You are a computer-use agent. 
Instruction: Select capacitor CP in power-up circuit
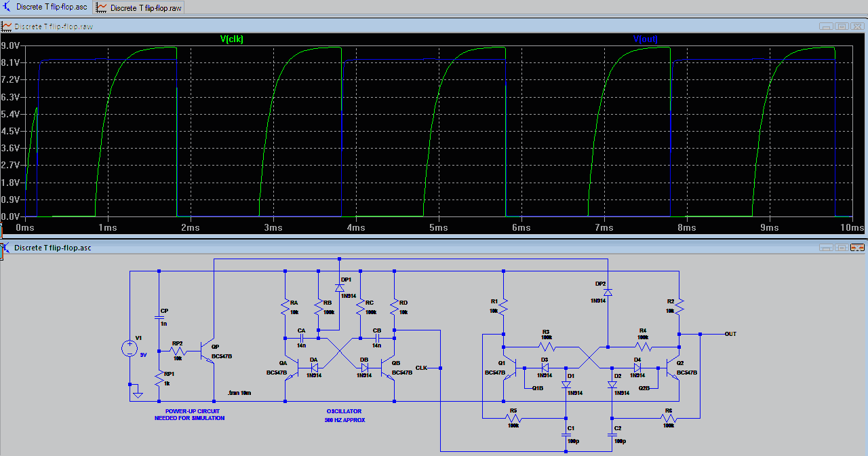[159, 319]
